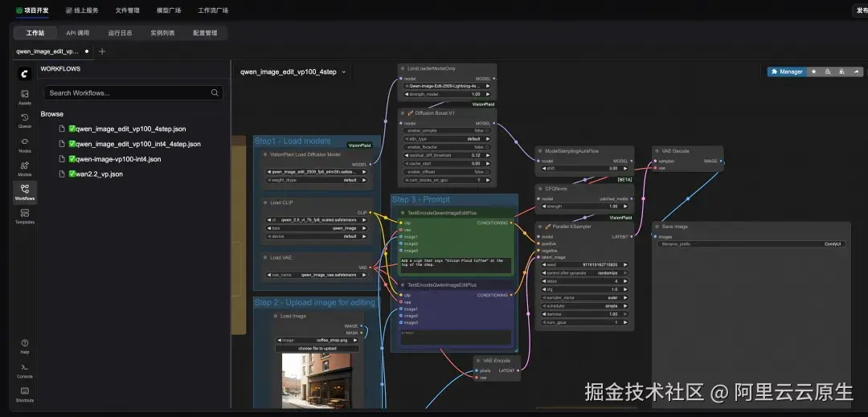The image size is (868, 417).
Task: Open the Load Image coffee_shop.png selector
Action: pos(317,340)
